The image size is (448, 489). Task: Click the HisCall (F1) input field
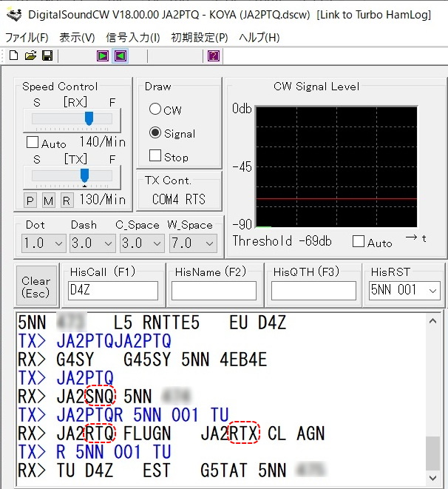(113, 291)
